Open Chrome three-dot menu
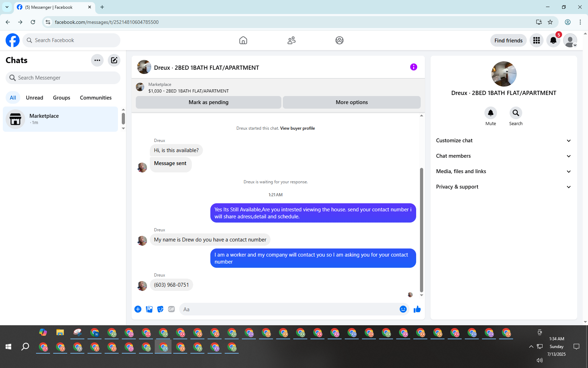The image size is (588, 368). tap(580, 22)
